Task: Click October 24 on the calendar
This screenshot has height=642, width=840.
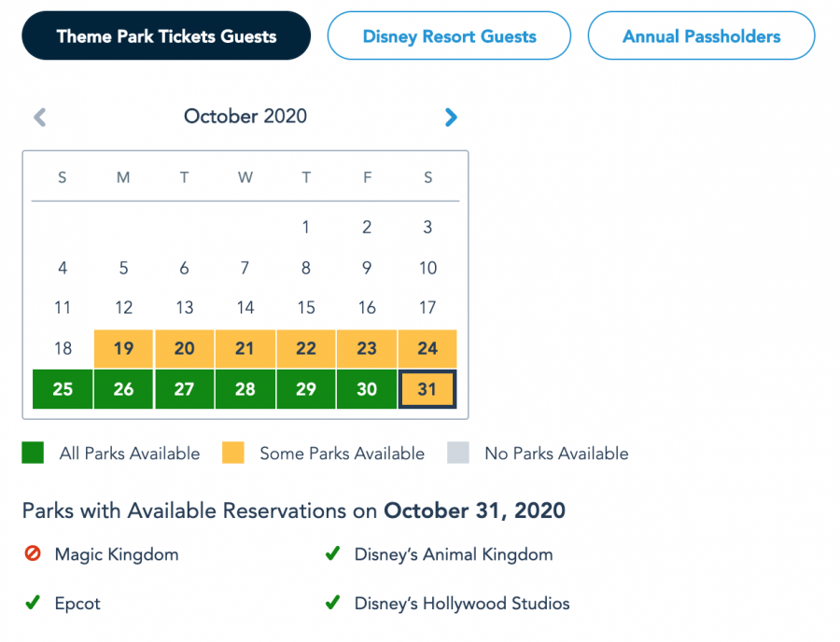Action: [x=427, y=348]
